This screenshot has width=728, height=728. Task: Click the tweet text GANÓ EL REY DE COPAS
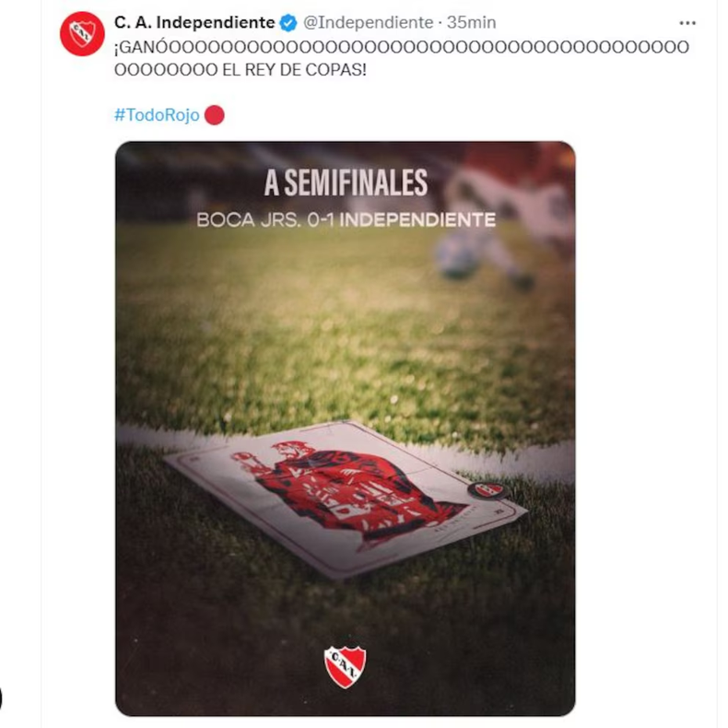click(x=402, y=58)
